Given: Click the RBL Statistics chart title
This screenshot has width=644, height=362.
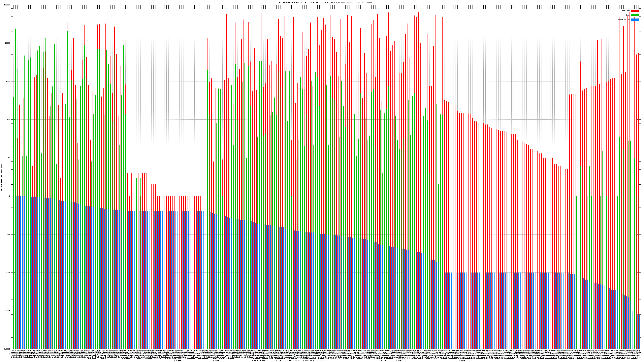Looking at the screenshot, I should [325, 2].
